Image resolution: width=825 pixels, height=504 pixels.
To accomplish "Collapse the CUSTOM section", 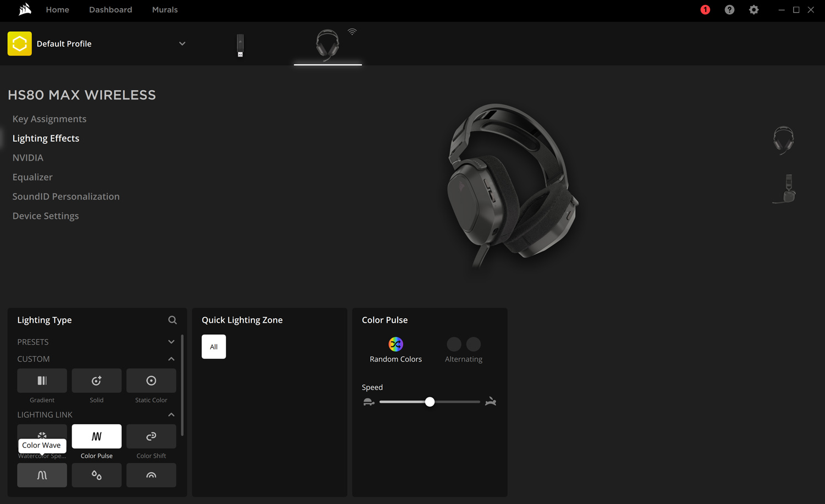I will [x=171, y=359].
